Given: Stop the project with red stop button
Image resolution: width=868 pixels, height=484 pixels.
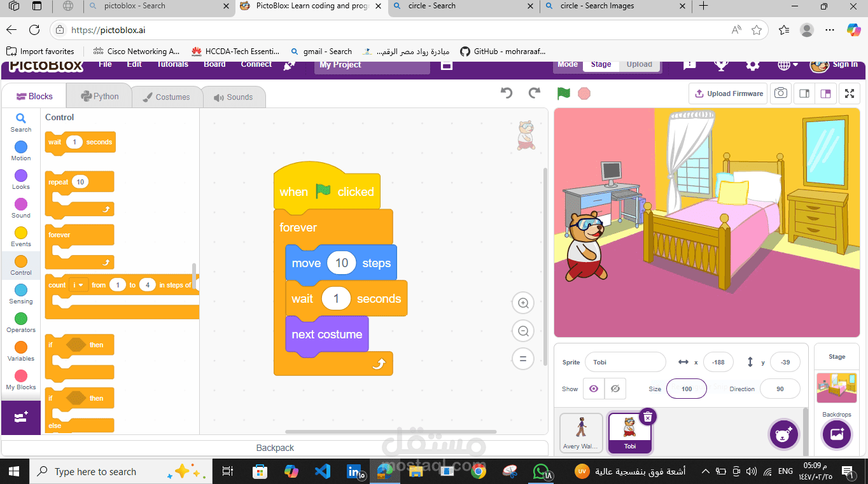Looking at the screenshot, I should (584, 93).
